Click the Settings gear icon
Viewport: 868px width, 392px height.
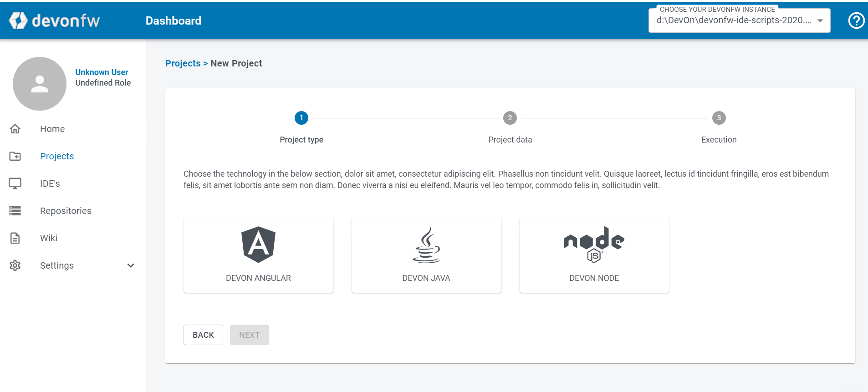(15, 265)
